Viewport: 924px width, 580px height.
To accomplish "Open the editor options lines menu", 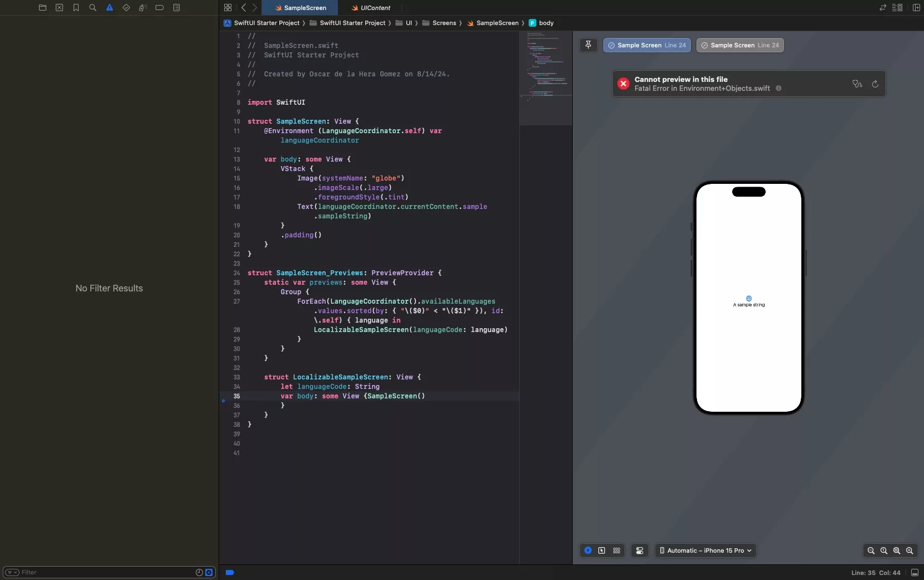I will 897,8.
